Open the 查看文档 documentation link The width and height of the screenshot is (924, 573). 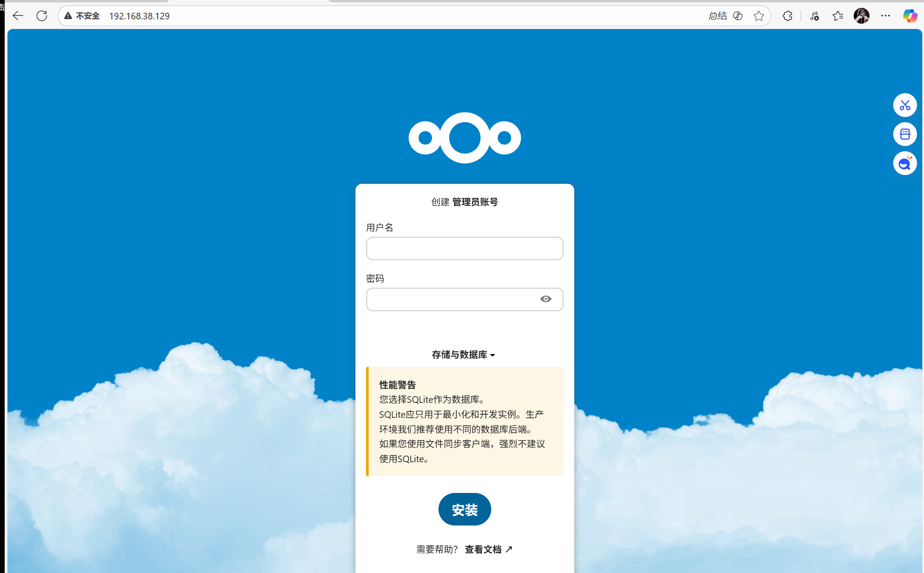489,549
